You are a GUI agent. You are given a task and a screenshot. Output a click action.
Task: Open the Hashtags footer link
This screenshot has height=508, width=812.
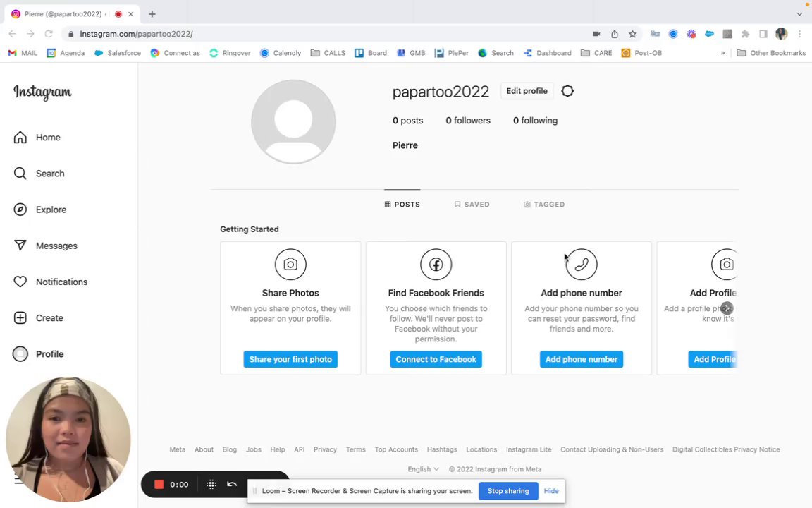442,449
